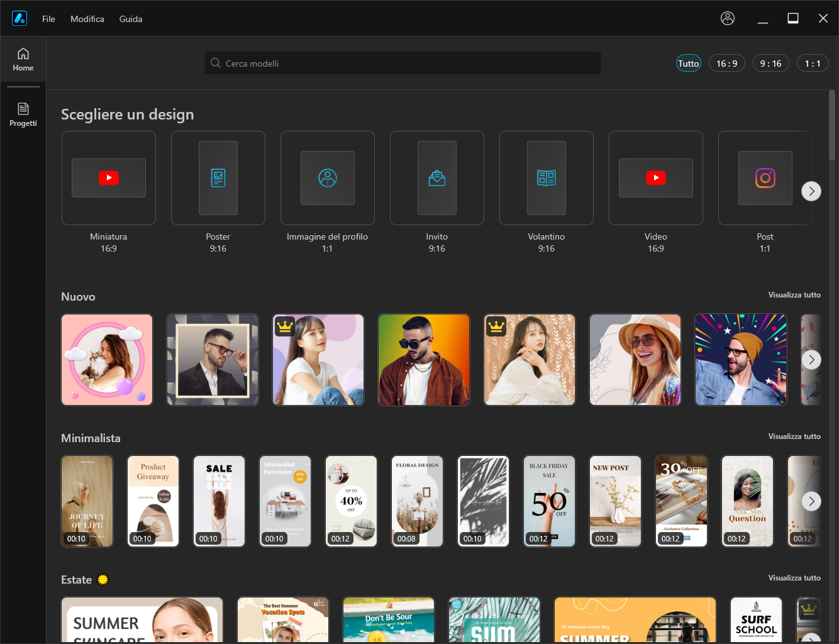The height and width of the screenshot is (644, 839).
Task: Open the woman with straw hat template
Action: click(635, 360)
